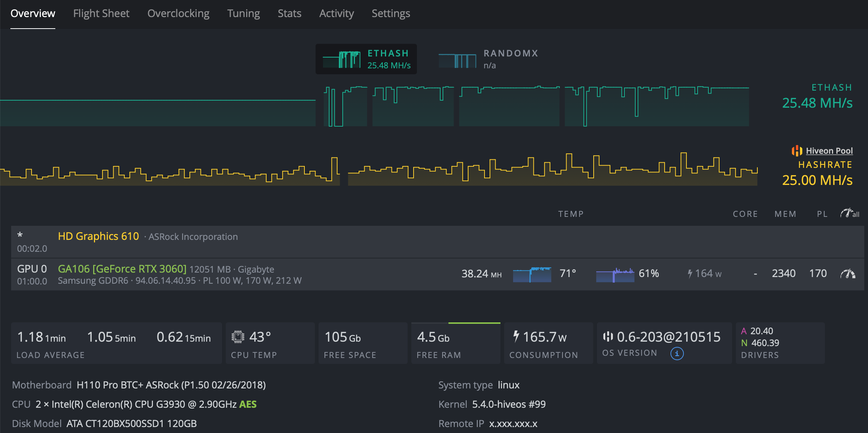The height and width of the screenshot is (433, 868).
Task: Click the PL column header
Action: (x=822, y=214)
